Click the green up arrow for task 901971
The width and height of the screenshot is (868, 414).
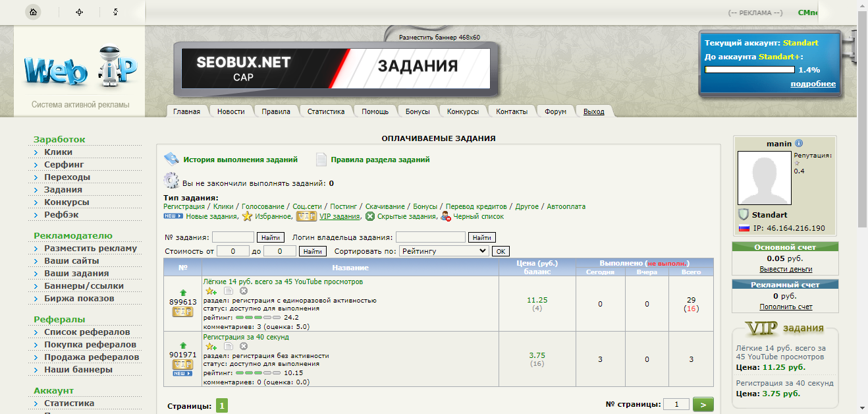pos(183,345)
